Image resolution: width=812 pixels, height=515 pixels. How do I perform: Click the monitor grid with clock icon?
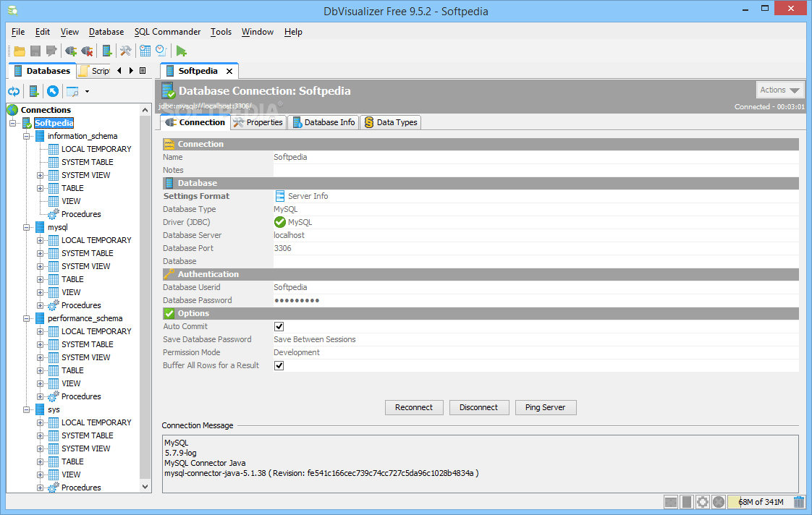point(145,51)
